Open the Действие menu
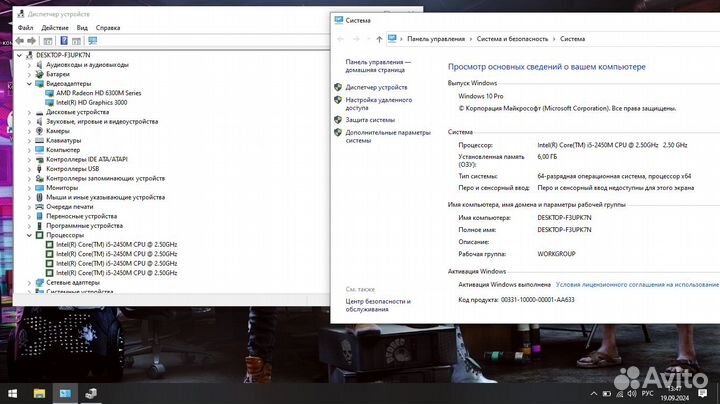Viewport: 720px width, 404px height. 55,28
